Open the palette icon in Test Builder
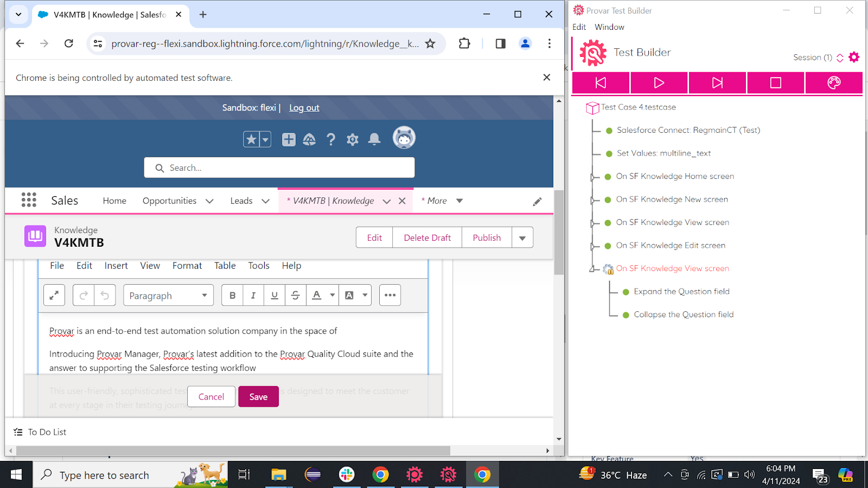 [834, 82]
